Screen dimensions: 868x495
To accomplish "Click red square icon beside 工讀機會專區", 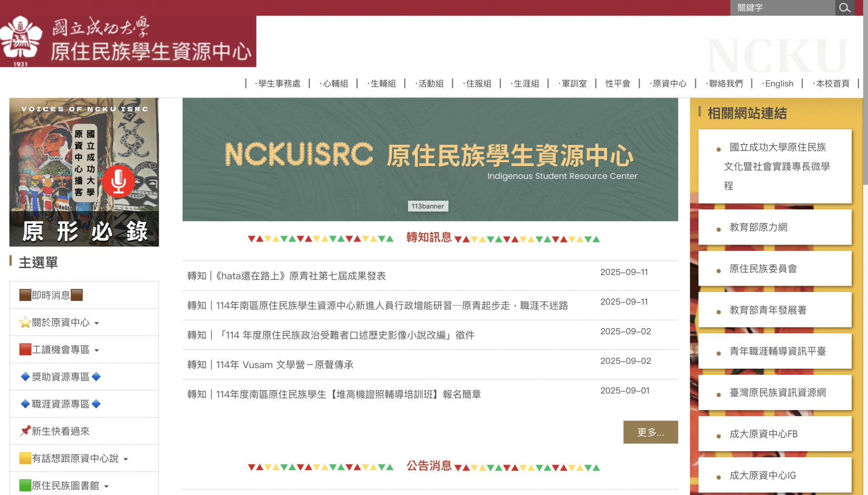I will [x=25, y=349].
